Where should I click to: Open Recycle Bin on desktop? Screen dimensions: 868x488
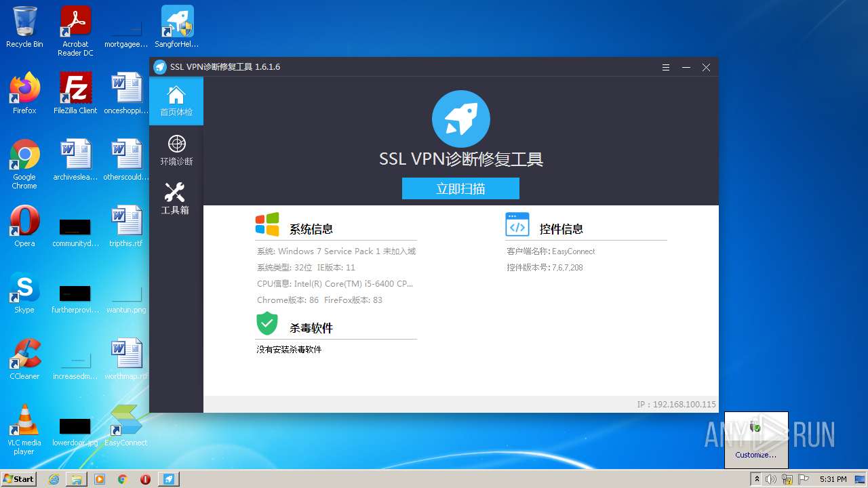click(x=24, y=27)
